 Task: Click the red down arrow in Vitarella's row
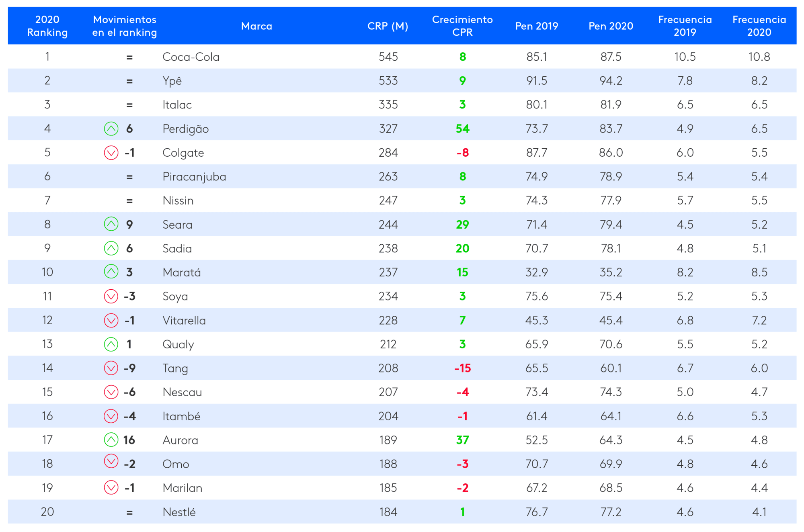111,320
